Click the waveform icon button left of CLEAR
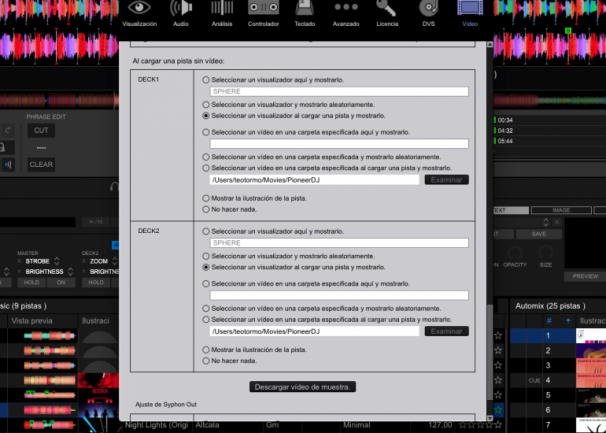The width and height of the screenshot is (606, 433). (8, 165)
